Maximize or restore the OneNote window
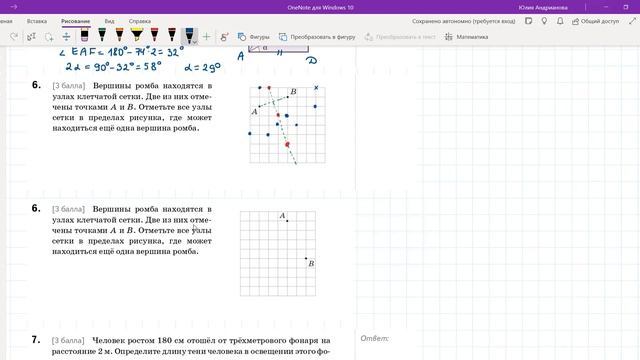Image resolution: width=640 pixels, height=360 pixels. pyautogui.click(x=626, y=7)
